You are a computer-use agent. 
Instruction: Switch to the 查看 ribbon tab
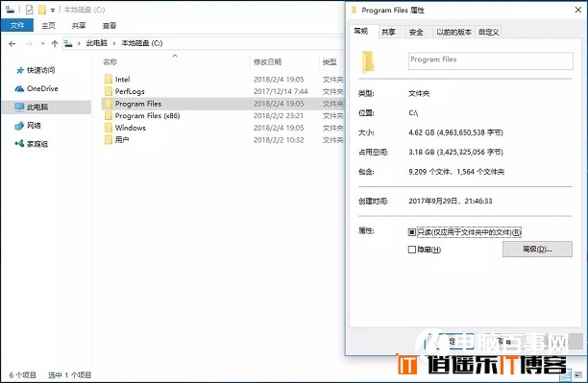110,26
